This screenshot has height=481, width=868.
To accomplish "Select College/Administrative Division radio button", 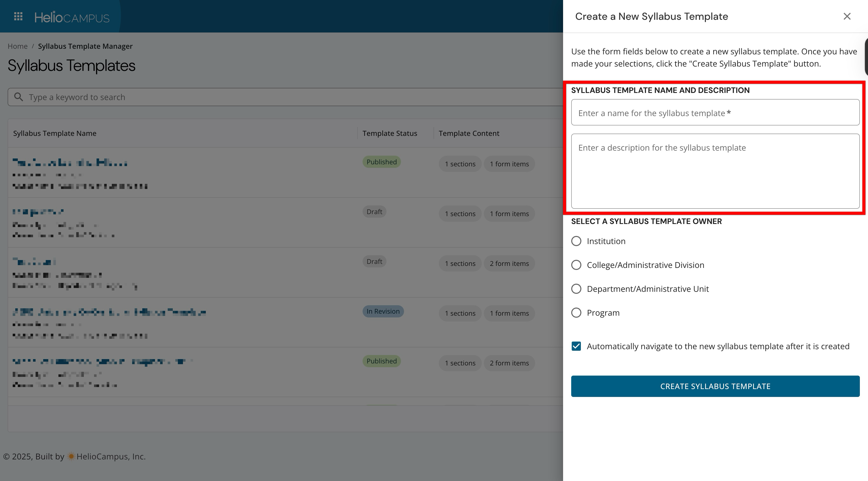I will click(576, 265).
